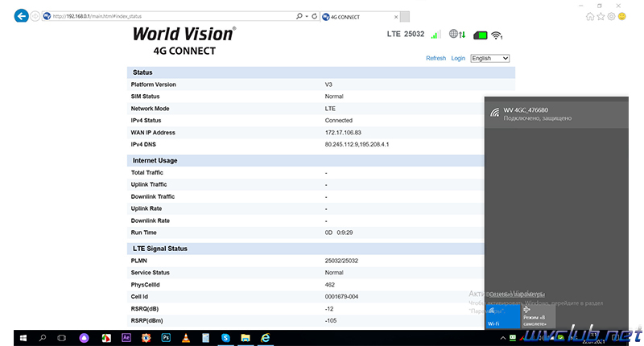The height and width of the screenshot is (346, 644).
Task: Open network settings link in flyout
Action: pyautogui.click(x=517, y=294)
